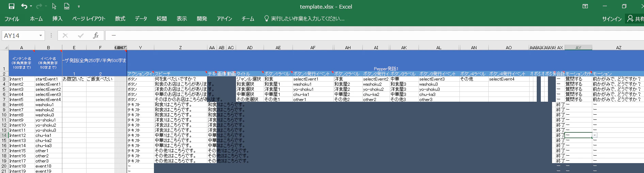Open Insert Function fx icon
Screen dimensions: 644x173
click(96, 35)
